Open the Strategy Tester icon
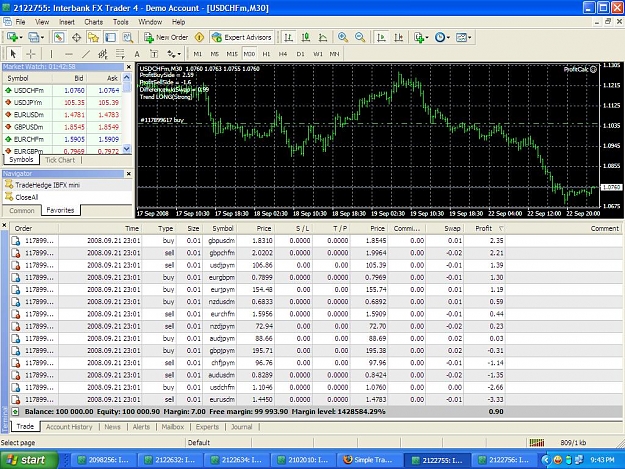Image resolution: width=625 pixels, height=469 pixels. coord(128,37)
